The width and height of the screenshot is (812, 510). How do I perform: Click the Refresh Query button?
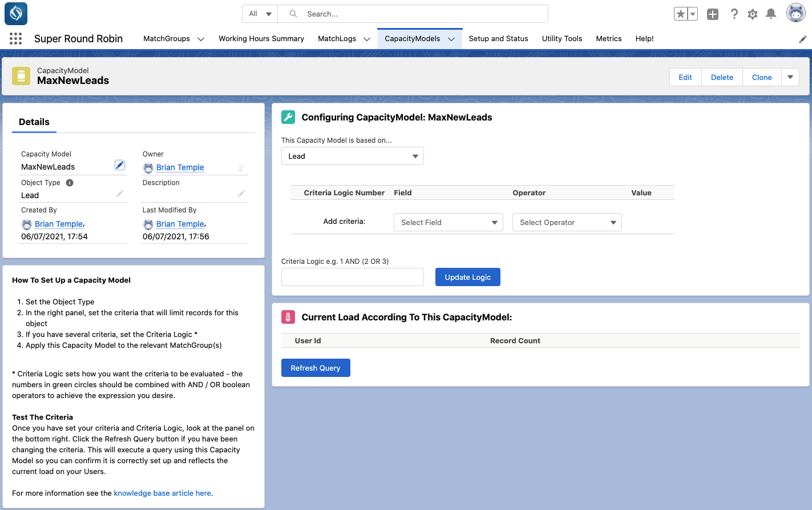[x=316, y=368]
